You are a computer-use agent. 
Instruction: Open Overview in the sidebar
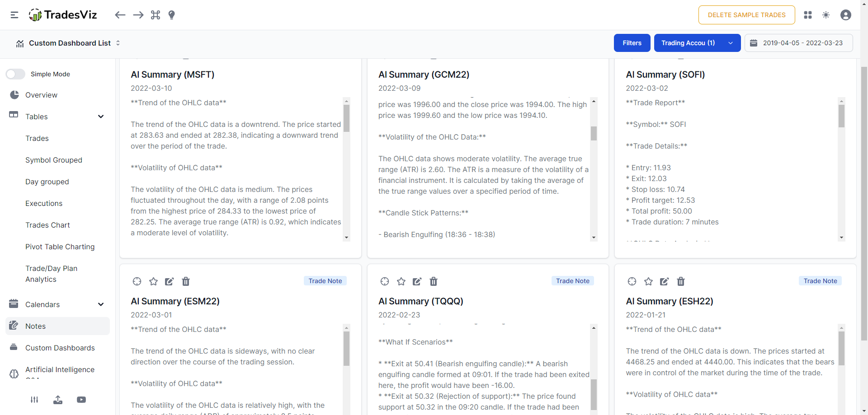point(41,95)
